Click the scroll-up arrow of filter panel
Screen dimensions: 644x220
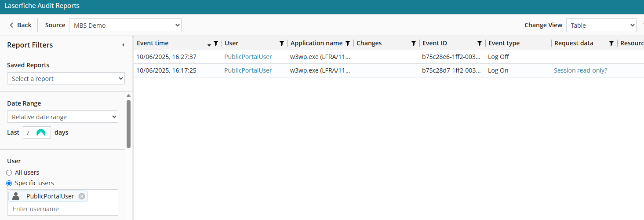tap(128, 95)
